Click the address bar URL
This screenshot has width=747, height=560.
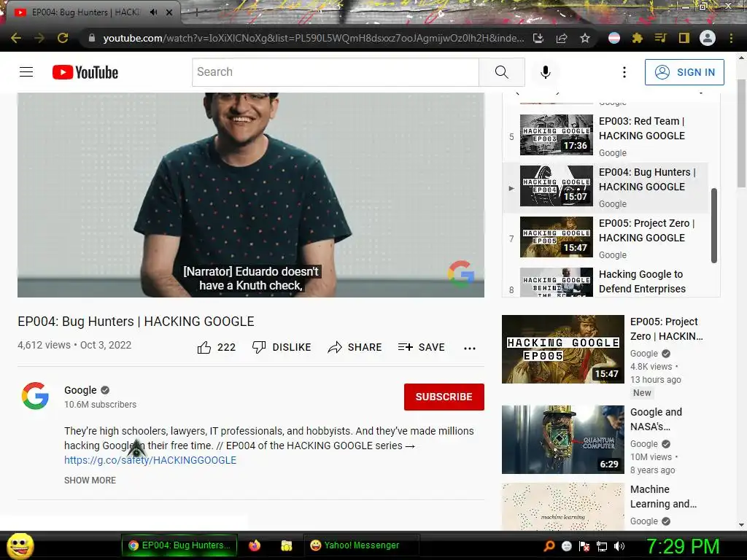tap(314, 38)
